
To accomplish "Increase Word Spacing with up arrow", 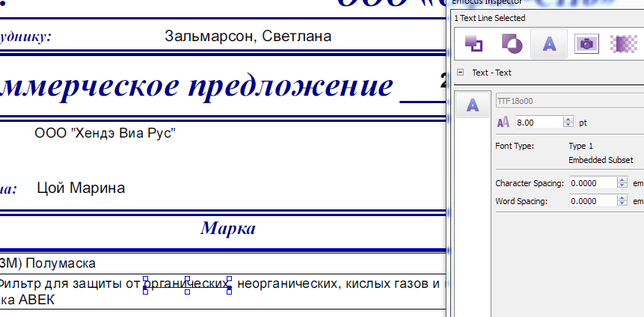I will click(x=622, y=198).
